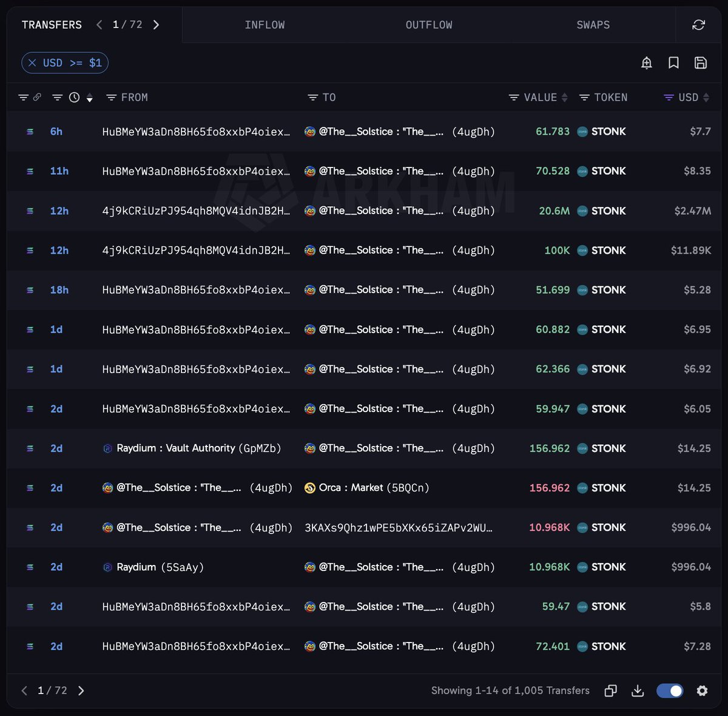Click the Raydium Vault Authority logo icon
This screenshot has width=728, height=716.
pyautogui.click(x=107, y=448)
